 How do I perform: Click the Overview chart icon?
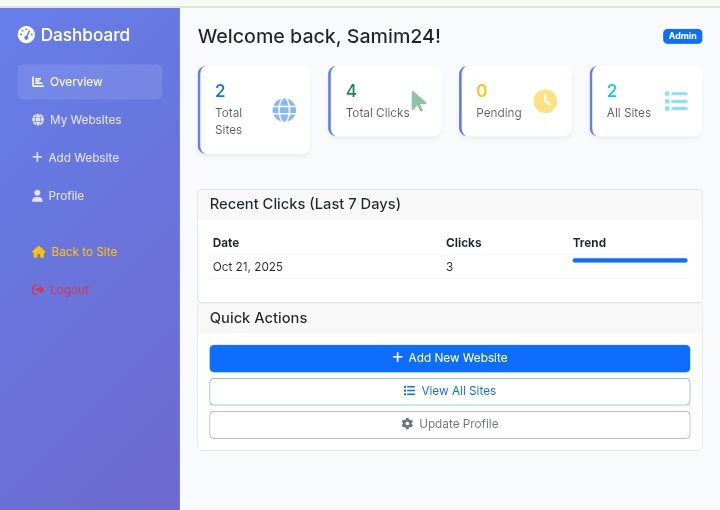point(38,82)
